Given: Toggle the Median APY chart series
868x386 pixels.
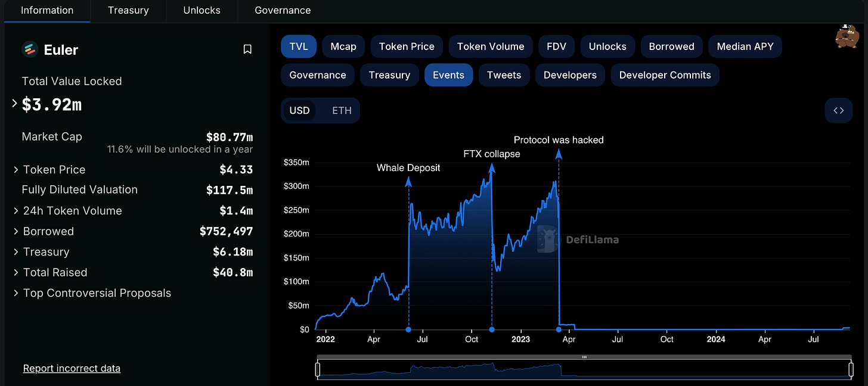Looking at the screenshot, I should click(745, 46).
